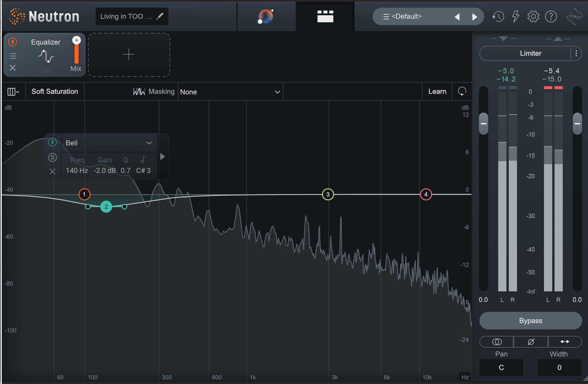
Task: Click the Equalizer module grip dots
Action: click(46, 71)
